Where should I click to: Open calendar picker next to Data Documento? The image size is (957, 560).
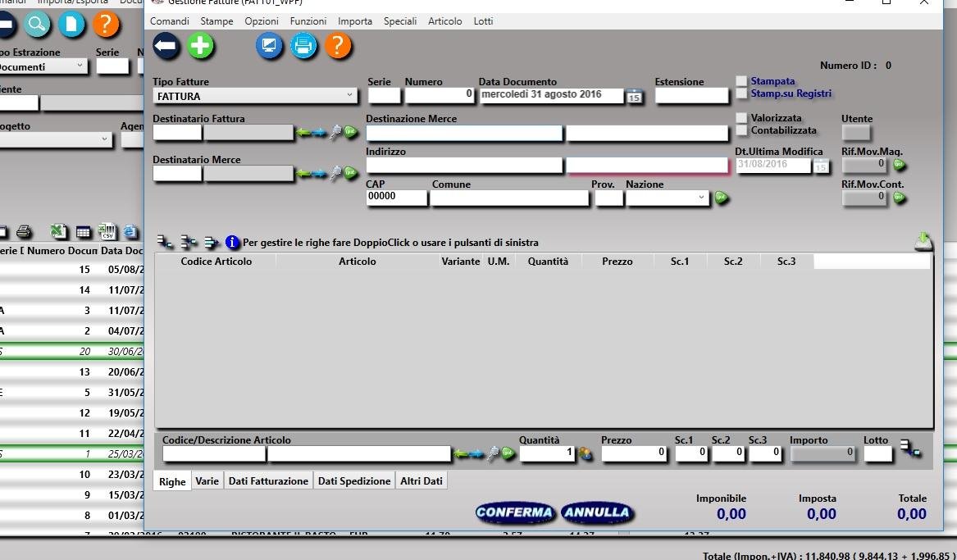[x=634, y=97]
